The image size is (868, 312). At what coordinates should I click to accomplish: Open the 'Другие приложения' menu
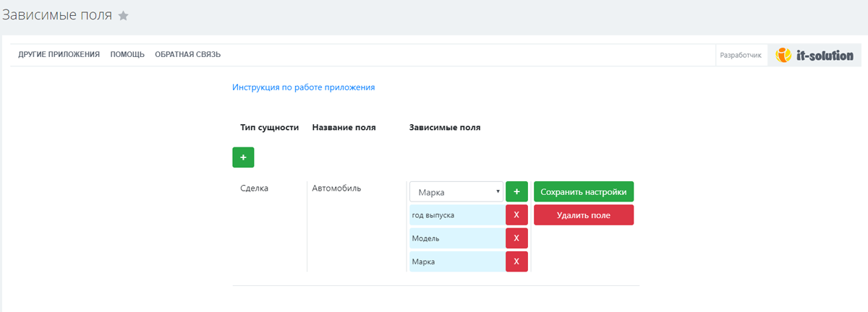pos(59,54)
